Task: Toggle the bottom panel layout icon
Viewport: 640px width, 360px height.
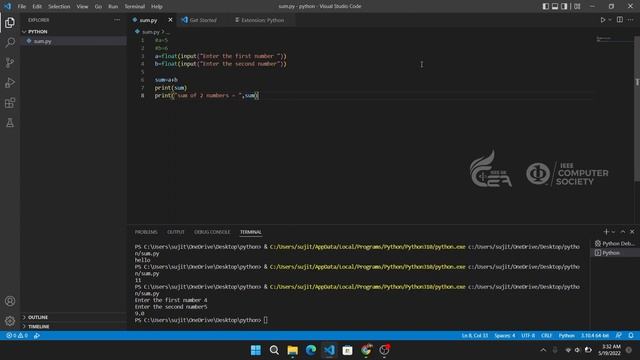Action: coord(555,6)
